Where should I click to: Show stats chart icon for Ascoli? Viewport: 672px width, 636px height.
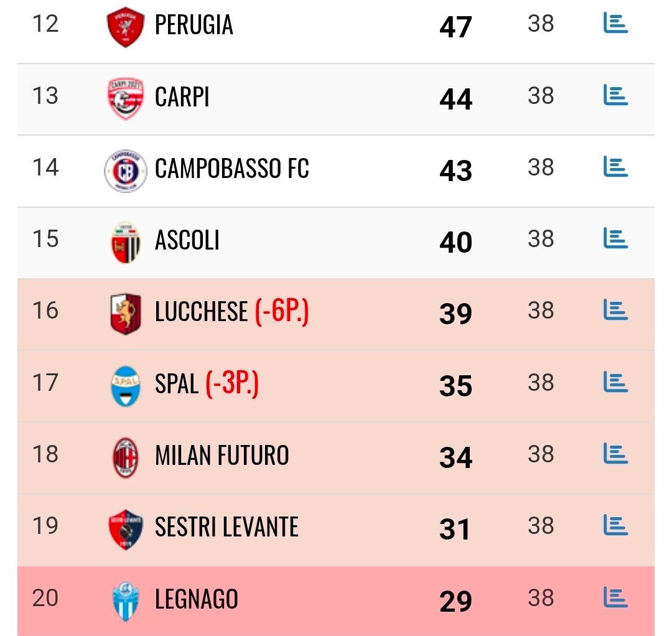click(615, 238)
